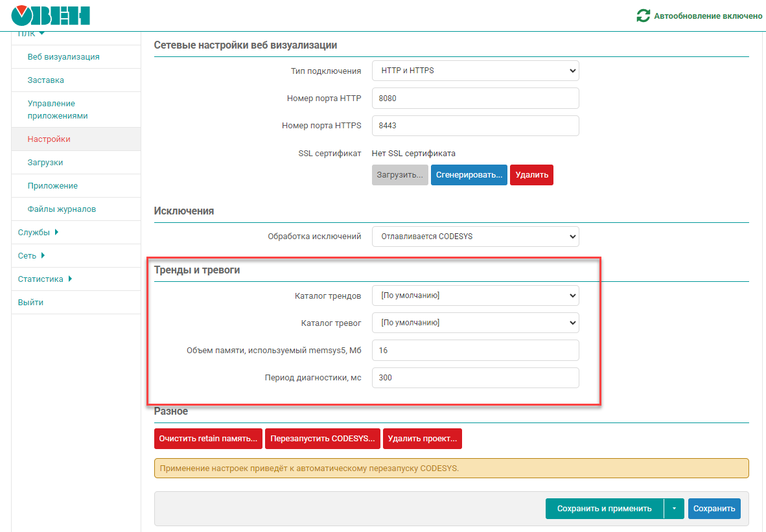Expand the Статистика sidebar section
This screenshot has width=766, height=532.
(x=45, y=279)
